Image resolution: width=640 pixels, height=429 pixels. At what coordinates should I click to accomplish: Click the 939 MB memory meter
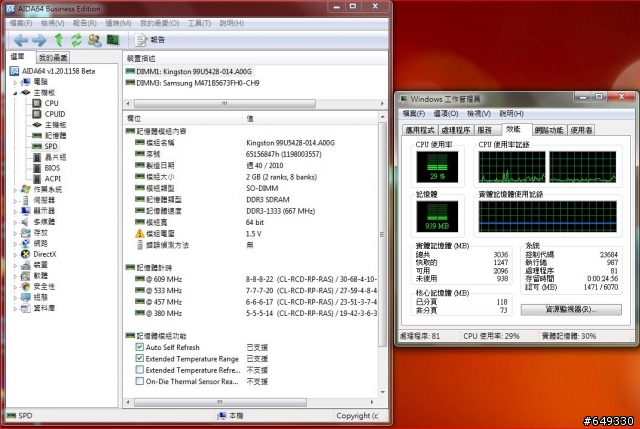(437, 217)
